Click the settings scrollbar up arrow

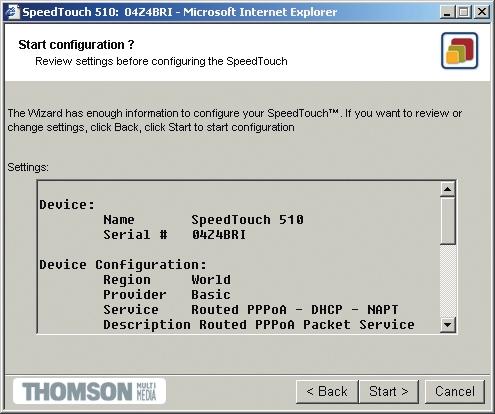click(x=447, y=189)
